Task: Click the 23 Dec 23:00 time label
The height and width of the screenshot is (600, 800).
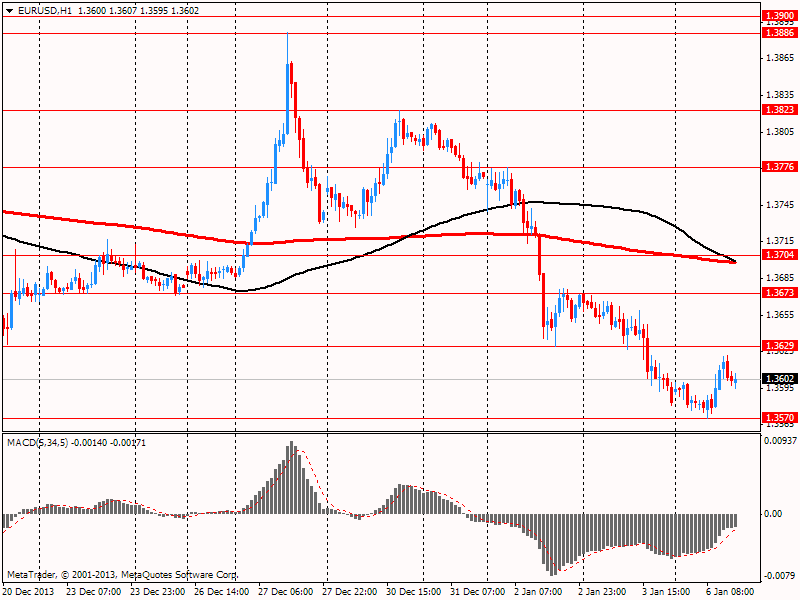Action: pos(158,592)
